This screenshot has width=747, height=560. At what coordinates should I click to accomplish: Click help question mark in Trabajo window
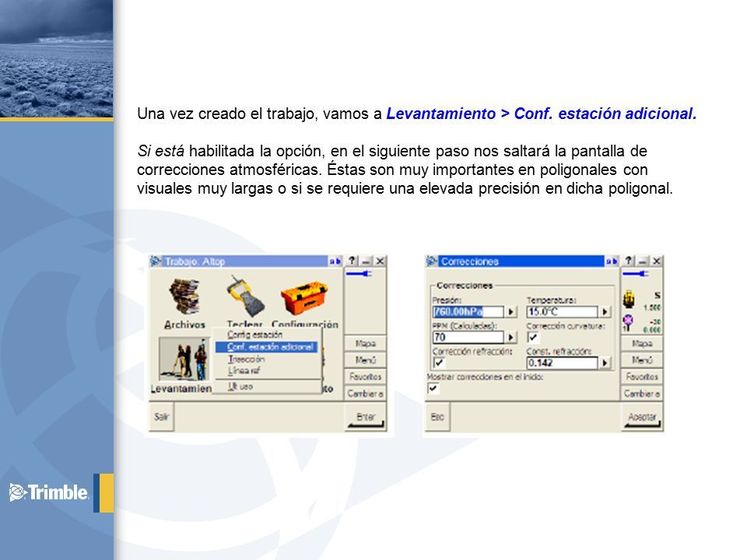point(352,261)
